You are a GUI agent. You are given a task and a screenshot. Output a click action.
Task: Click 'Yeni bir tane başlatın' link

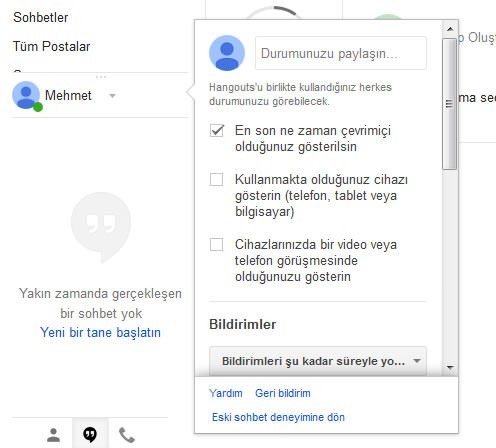coord(100,332)
